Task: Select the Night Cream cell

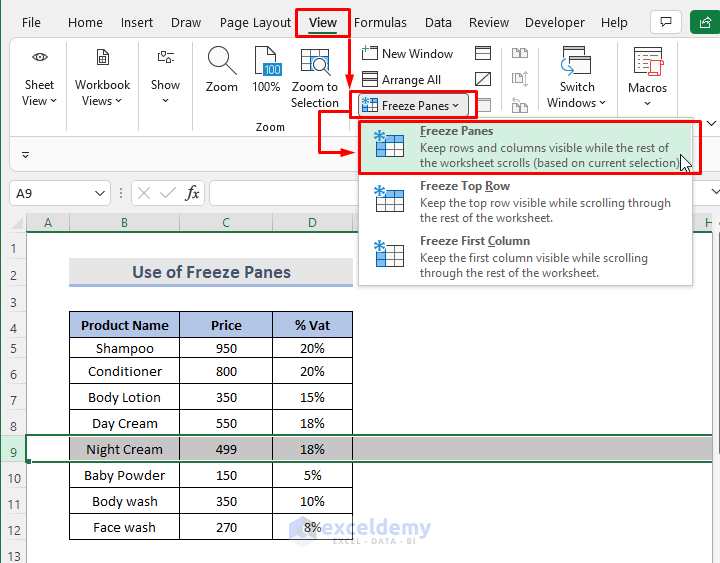Action: pyautogui.click(x=124, y=449)
